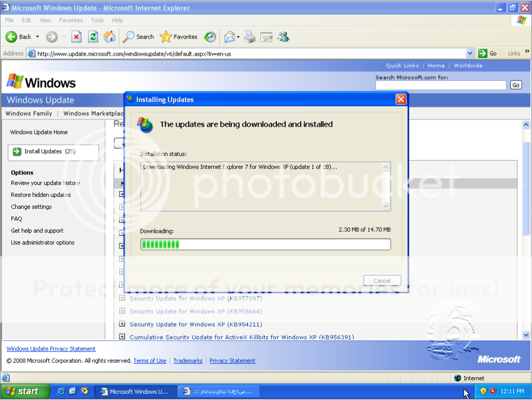This screenshot has height=400, width=532.
Task: Expand Cumulative Security Update KB956391 details
Action: [122, 337]
